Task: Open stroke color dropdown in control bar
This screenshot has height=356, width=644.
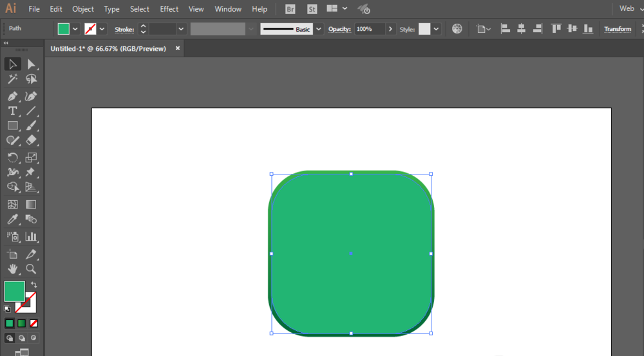Action: click(x=102, y=29)
